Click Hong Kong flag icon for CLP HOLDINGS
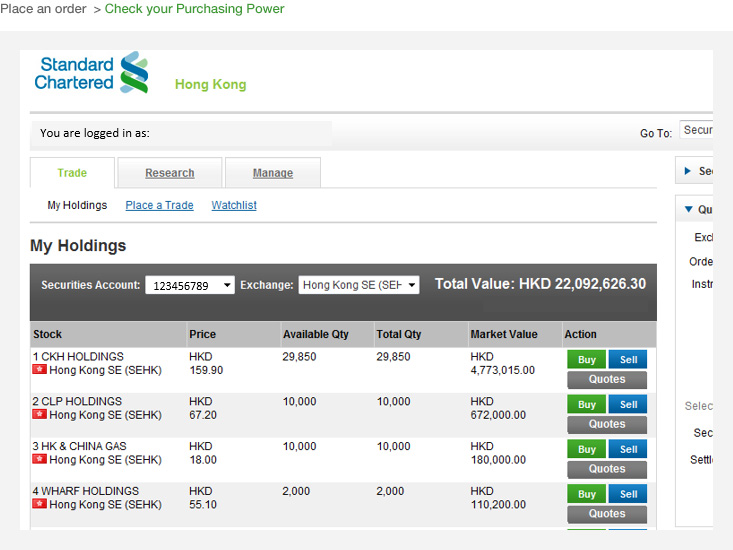The height and width of the screenshot is (550, 733). click(x=39, y=414)
